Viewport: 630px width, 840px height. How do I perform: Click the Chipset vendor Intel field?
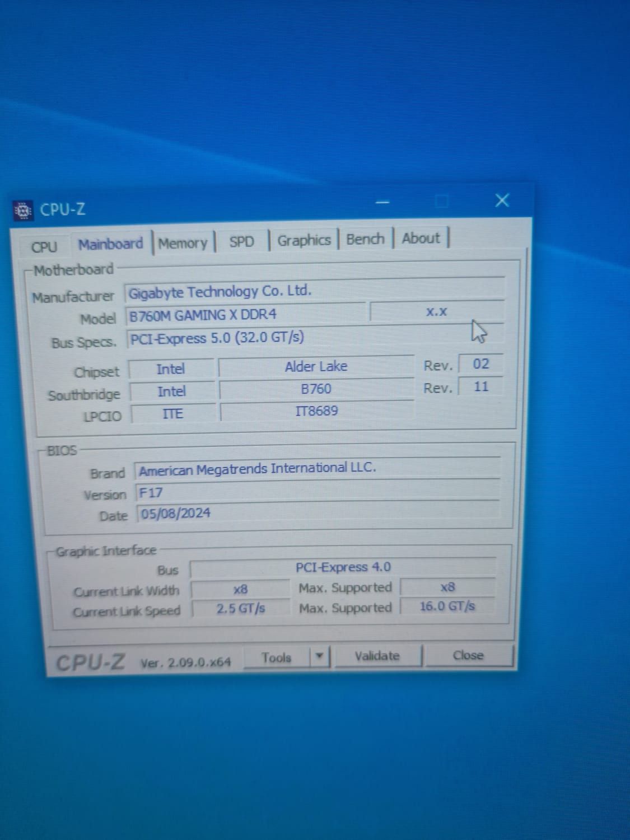point(171,369)
